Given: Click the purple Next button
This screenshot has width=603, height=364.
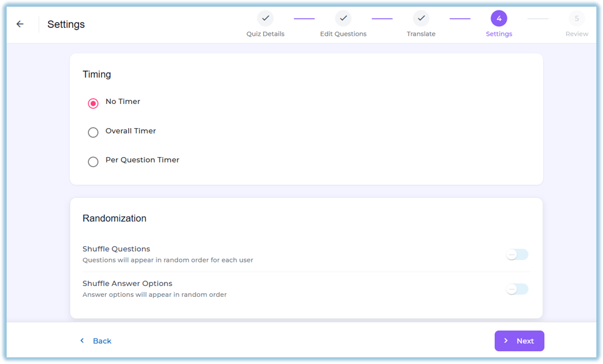Looking at the screenshot, I should (519, 340).
